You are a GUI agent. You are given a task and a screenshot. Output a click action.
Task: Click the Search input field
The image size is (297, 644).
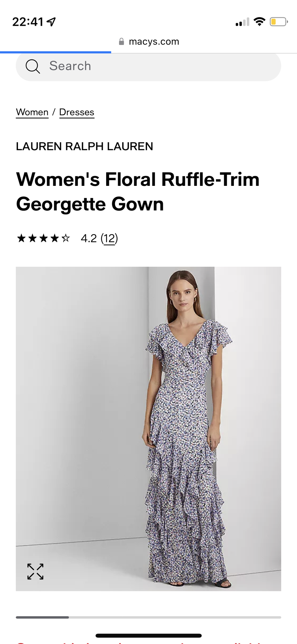pos(148,66)
